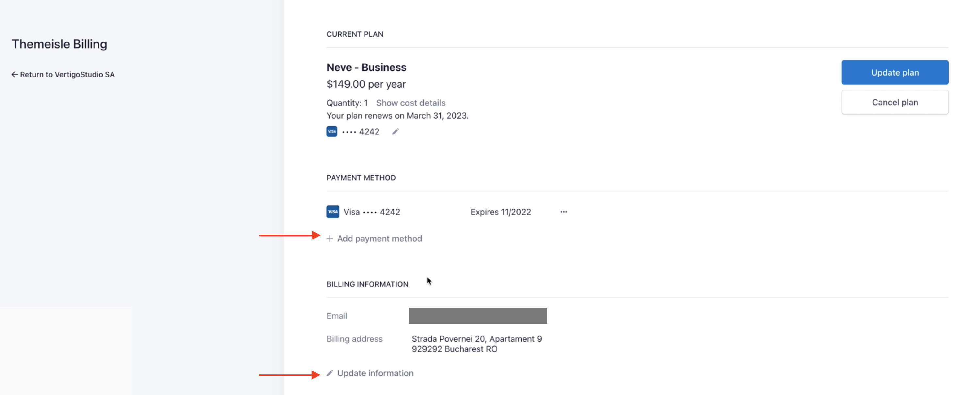Click the $149.00 per year price
This screenshot has height=395, width=980.
pos(366,84)
